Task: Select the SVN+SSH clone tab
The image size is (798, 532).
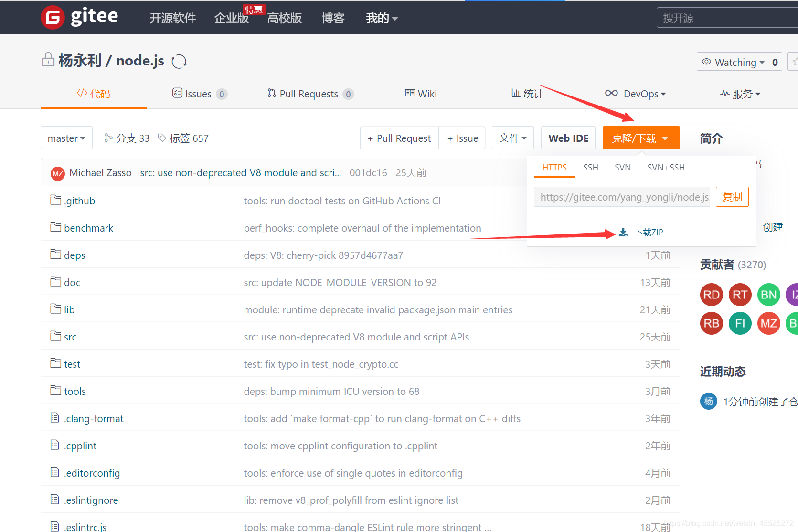Action: tap(666, 168)
